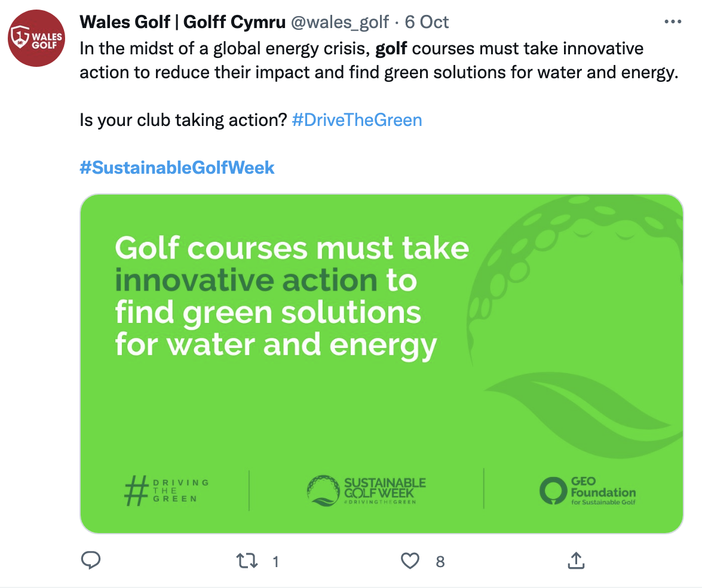Click the image headline about innovative action

click(292, 297)
